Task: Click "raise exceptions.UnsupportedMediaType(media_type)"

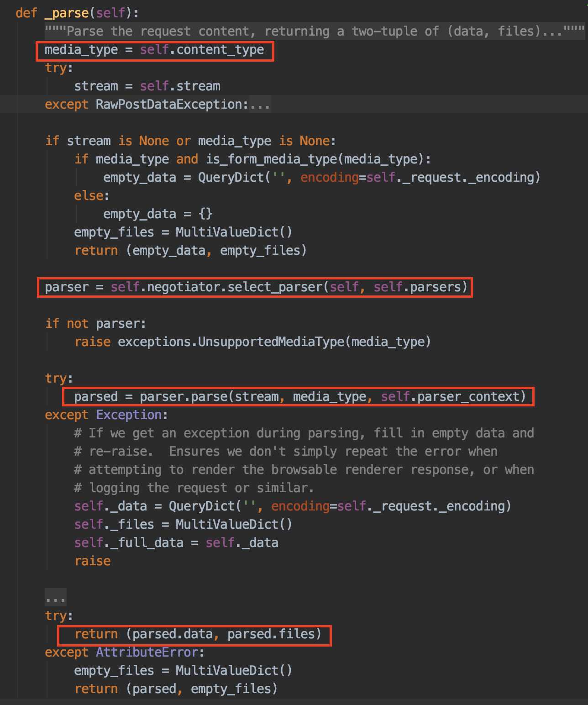Action: click(252, 342)
